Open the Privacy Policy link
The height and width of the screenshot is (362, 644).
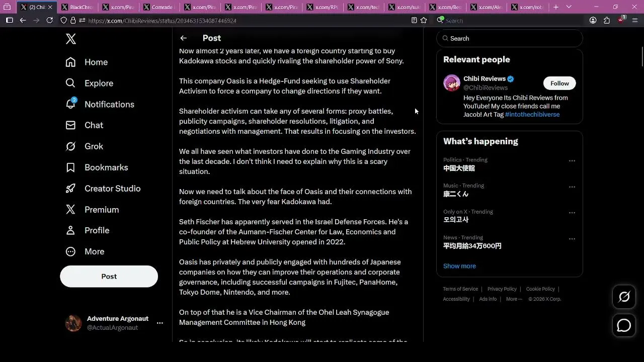(x=502, y=289)
